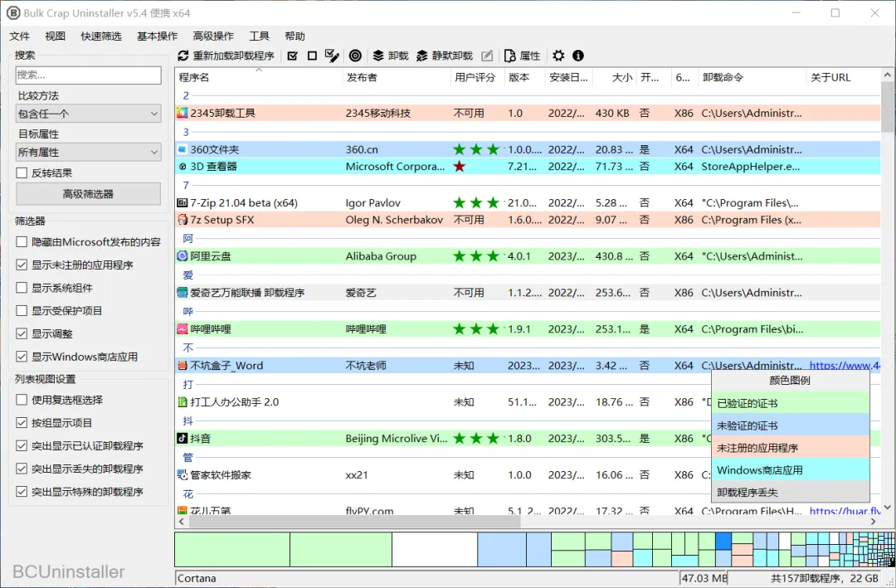Click the deselect all empty-box toolbar icon
The width and height of the screenshot is (896, 588).
(312, 56)
